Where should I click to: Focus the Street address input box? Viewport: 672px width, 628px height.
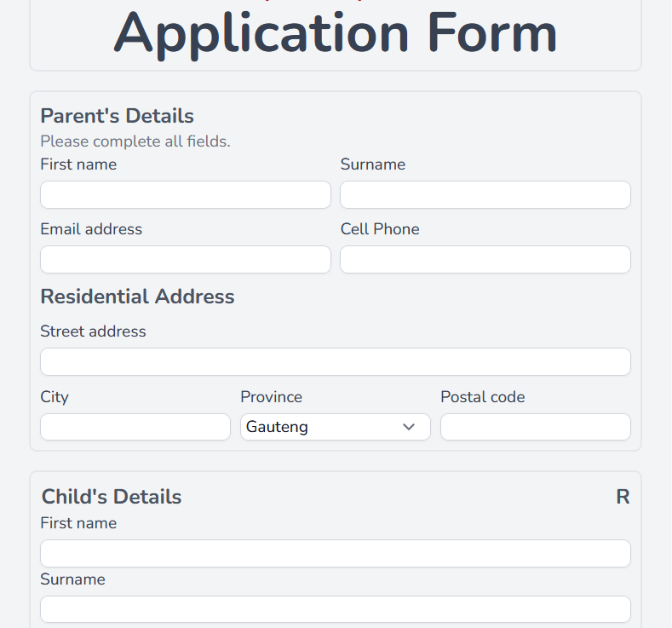[x=335, y=361]
